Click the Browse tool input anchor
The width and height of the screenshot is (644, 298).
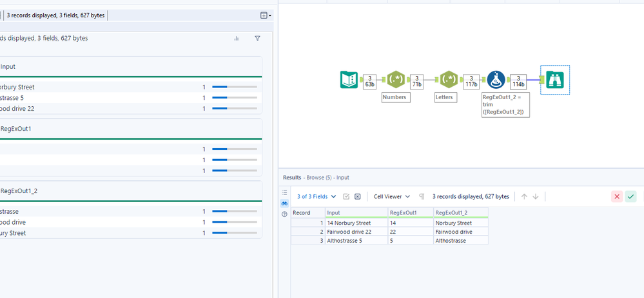click(x=543, y=80)
